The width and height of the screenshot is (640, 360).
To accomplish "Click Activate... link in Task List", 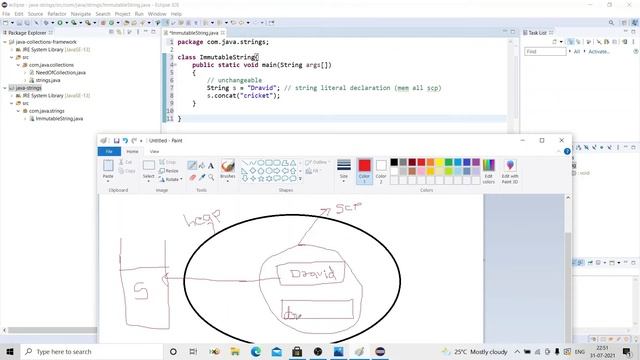I will coord(599,51).
